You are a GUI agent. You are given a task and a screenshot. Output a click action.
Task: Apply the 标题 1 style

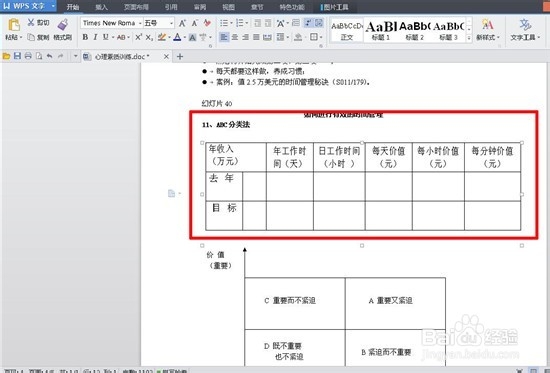pyautogui.click(x=381, y=30)
